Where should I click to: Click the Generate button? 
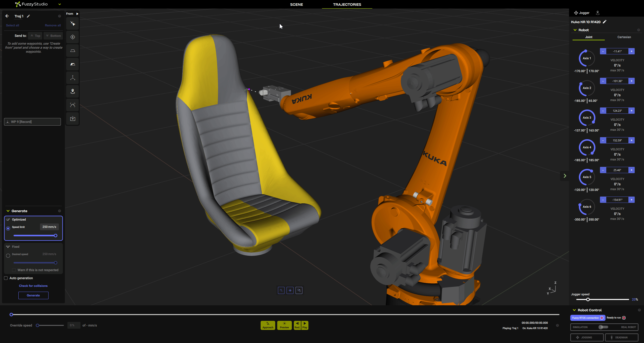(33, 295)
